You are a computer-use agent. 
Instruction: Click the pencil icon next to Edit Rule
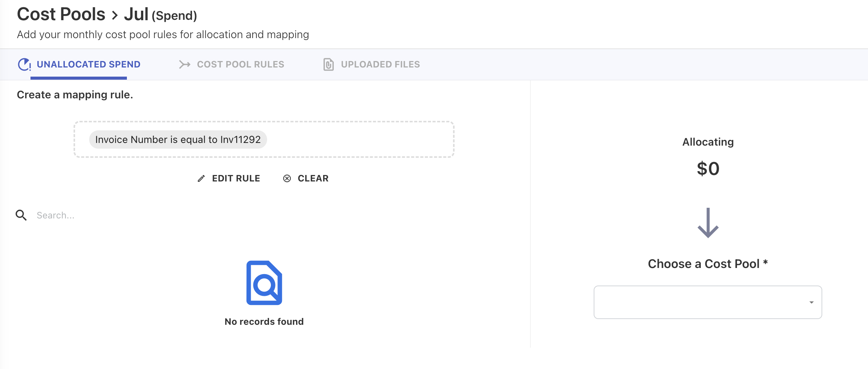[x=201, y=178]
